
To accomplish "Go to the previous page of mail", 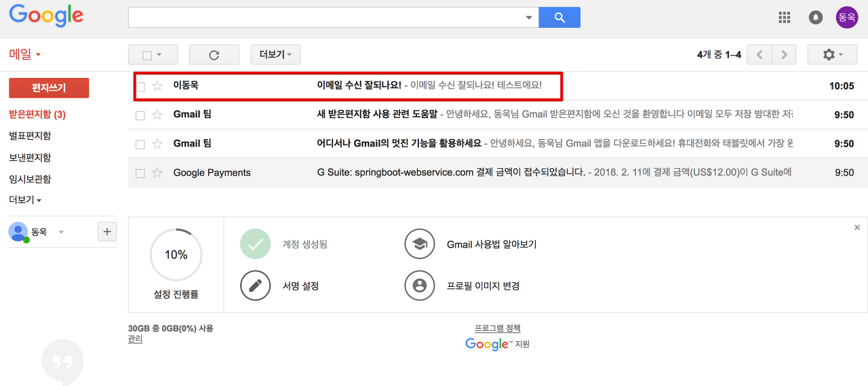I will (759, 55).
